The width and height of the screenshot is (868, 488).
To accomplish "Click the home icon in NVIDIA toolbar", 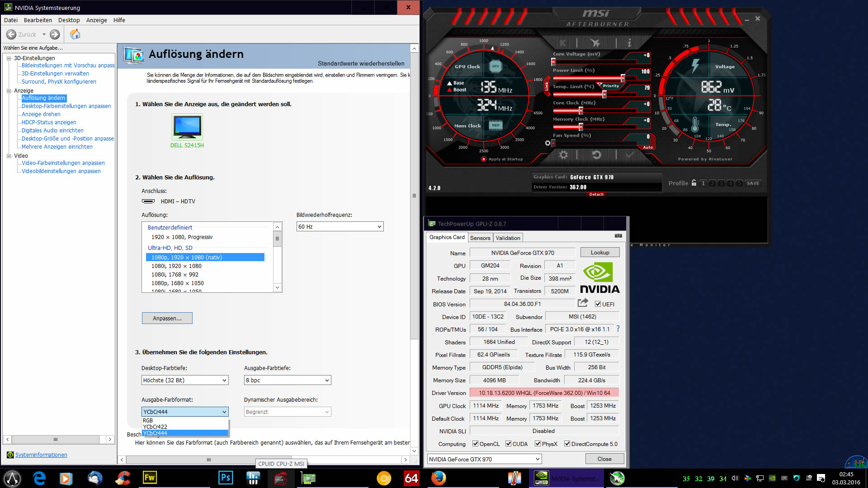I will [x=75, y=34].
